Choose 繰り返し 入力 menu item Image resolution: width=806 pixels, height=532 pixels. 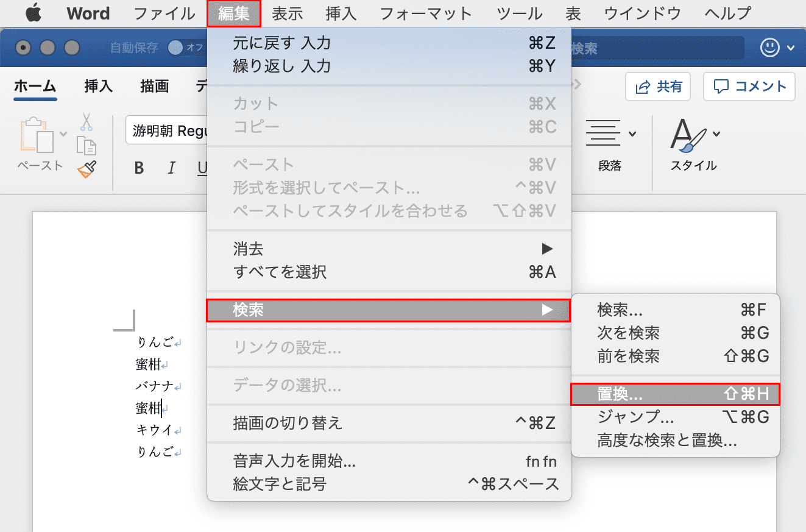tap(389, 66)
